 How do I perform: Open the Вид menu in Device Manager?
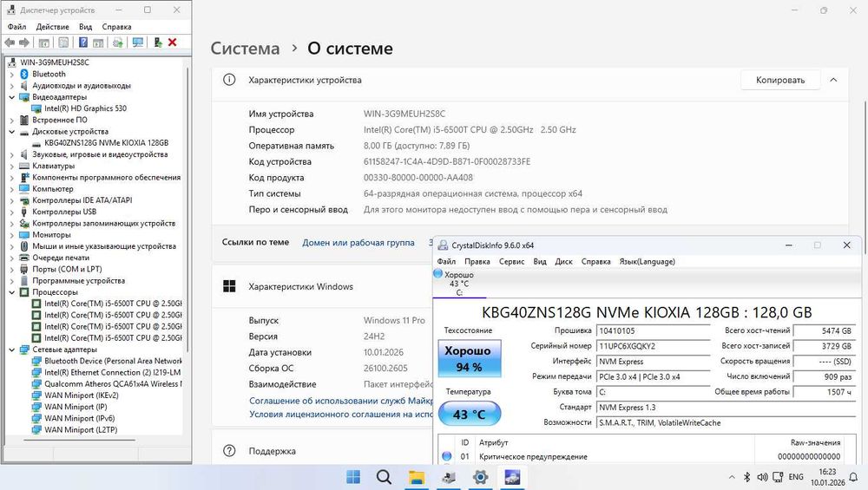(85, 27)
